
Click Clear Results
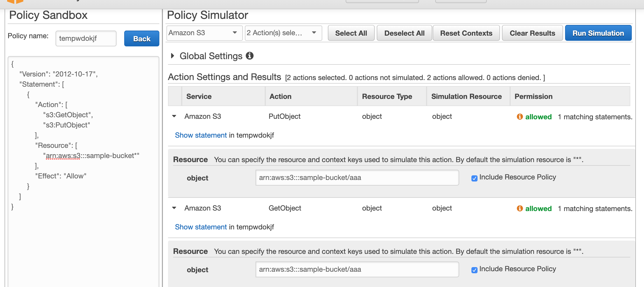tap(532, 33)
